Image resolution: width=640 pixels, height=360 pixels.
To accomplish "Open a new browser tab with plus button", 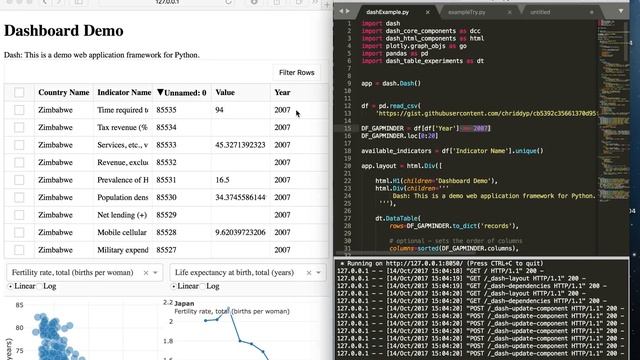I will pyautogui.click(x=327, y=4).
